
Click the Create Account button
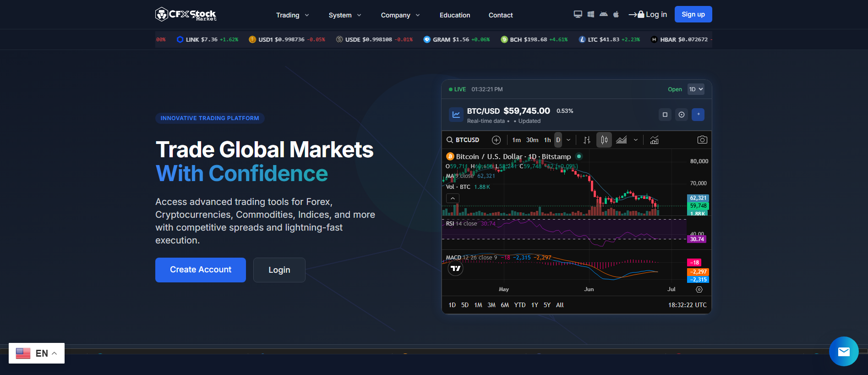coord(201,270)
